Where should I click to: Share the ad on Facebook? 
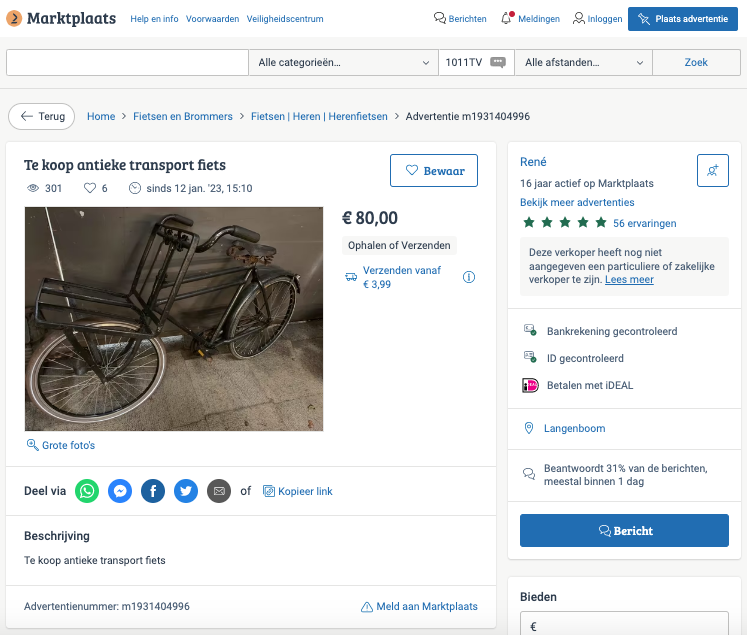[152, 491]
